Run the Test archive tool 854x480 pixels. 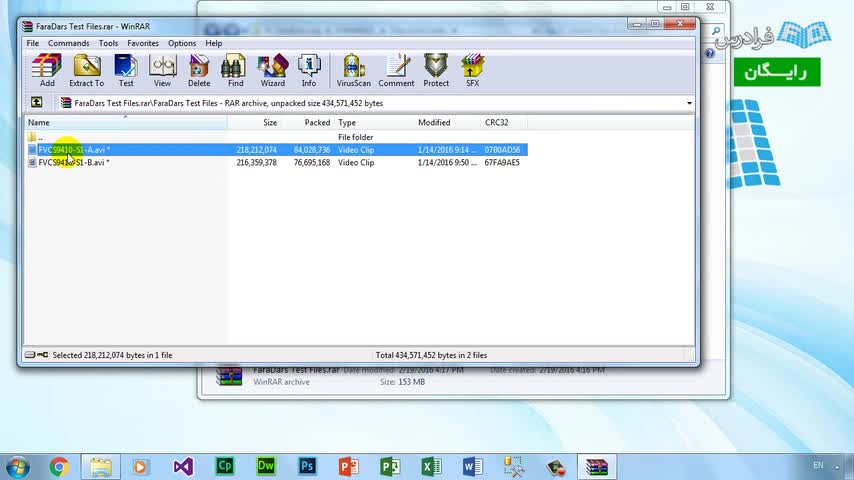(x=126, y=70)
